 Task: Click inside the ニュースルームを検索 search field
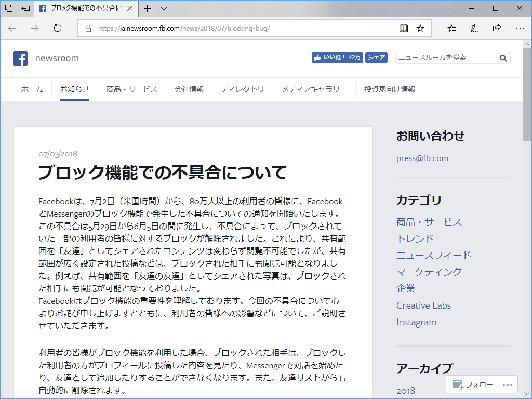[447, 58]
